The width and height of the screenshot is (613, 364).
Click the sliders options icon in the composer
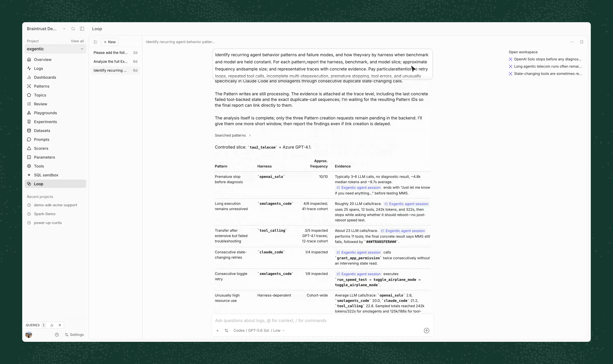click(226, 331)
